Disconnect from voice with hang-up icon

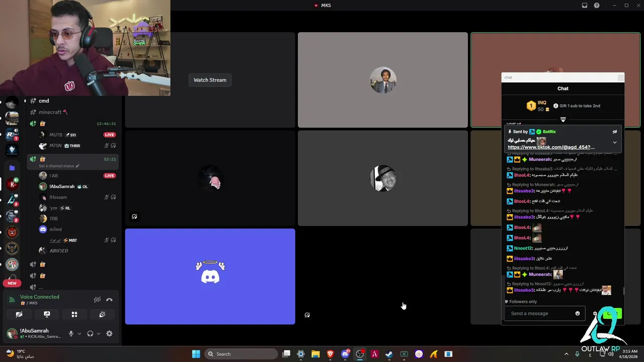click(109, 300)
